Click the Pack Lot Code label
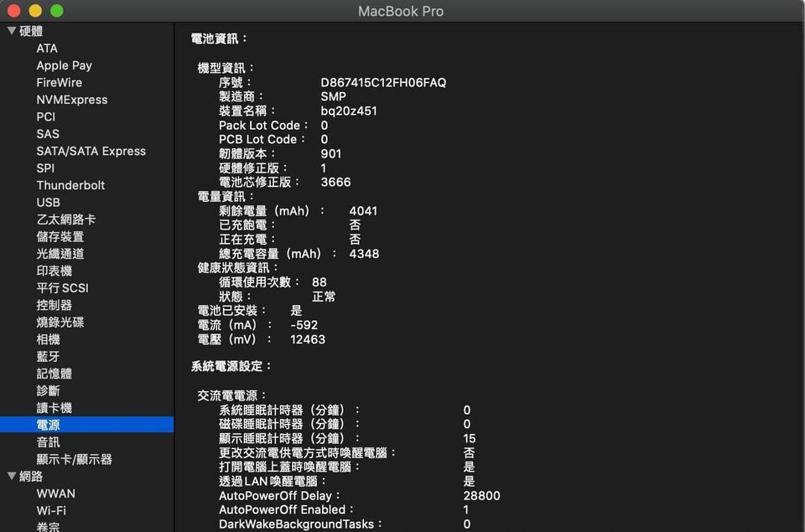This screenshot has height=532, width=805. point(262,125)
